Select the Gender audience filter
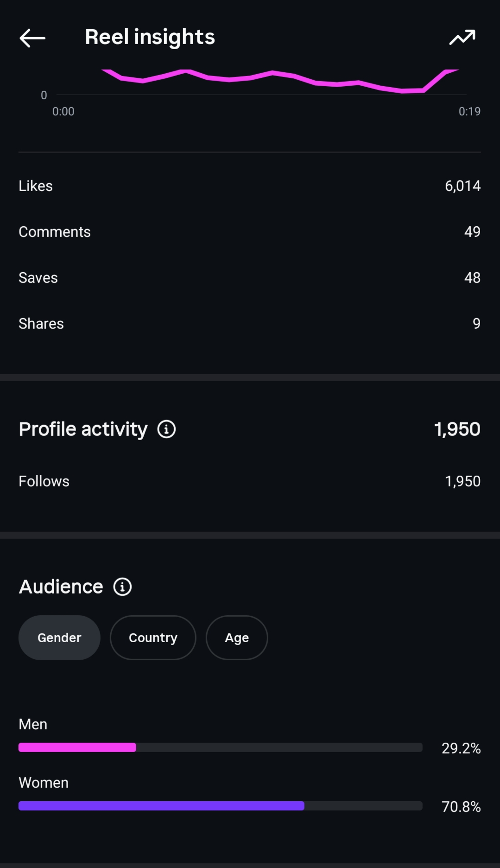This screenshot has height=868, width=500. click(59, 638)
